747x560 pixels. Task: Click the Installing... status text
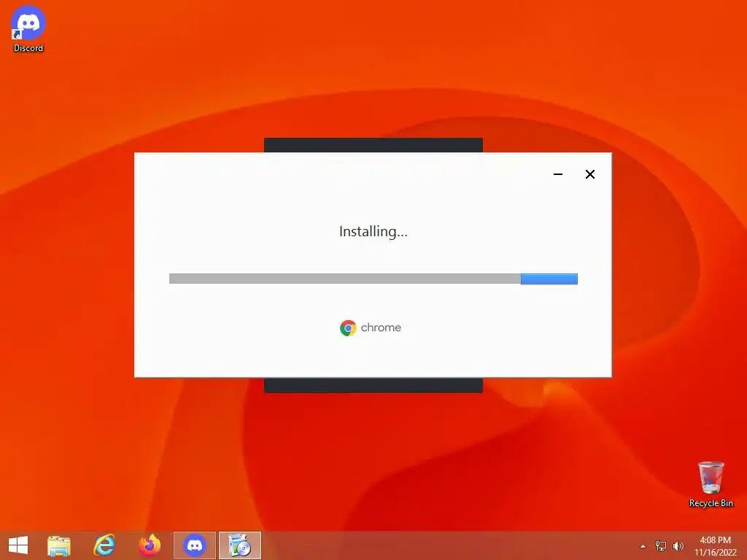[373, 231]
